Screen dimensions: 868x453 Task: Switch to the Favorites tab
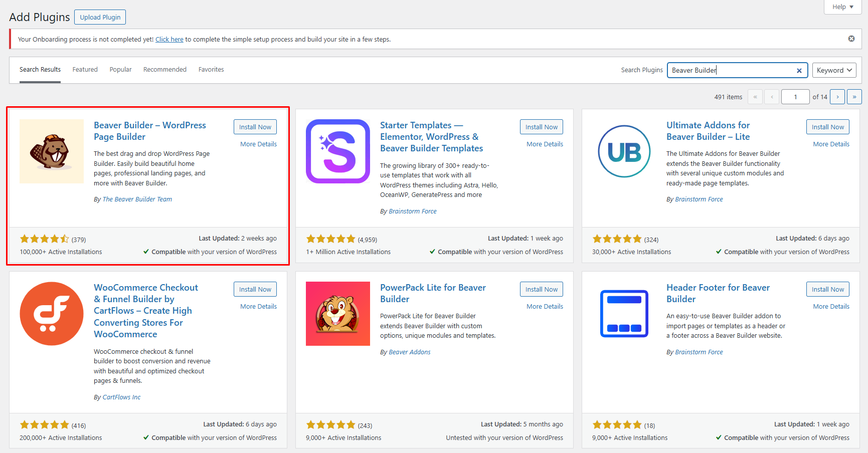pos(211,70)
